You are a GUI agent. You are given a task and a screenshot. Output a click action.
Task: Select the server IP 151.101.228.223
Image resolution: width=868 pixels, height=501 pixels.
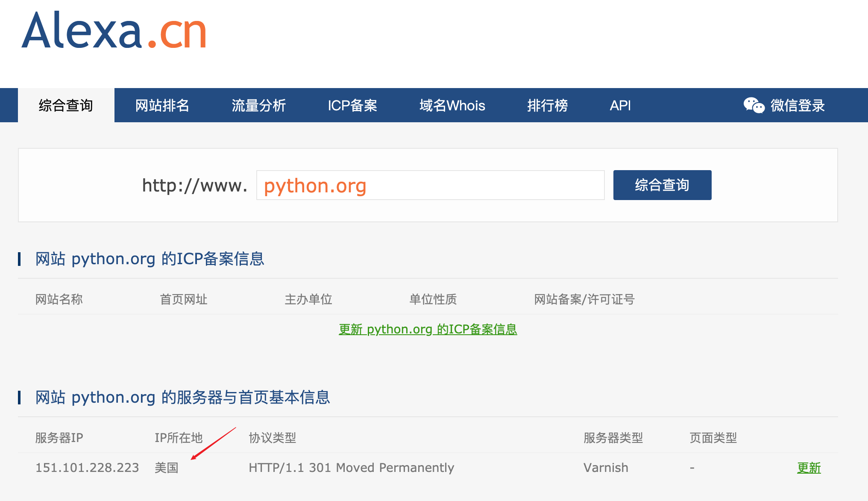pyautogui.click(x=87, y=468)
